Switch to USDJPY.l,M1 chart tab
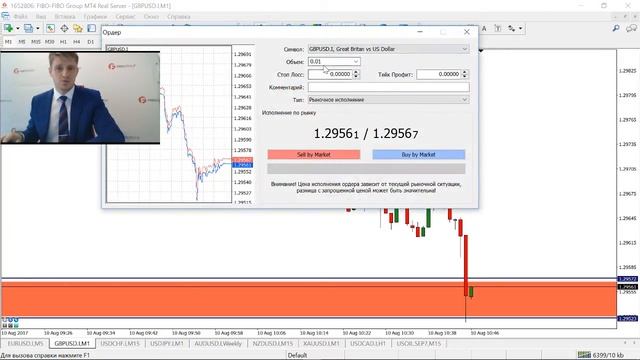The height and width of the screenshot is (360, 640). click(x=167, y=344)
